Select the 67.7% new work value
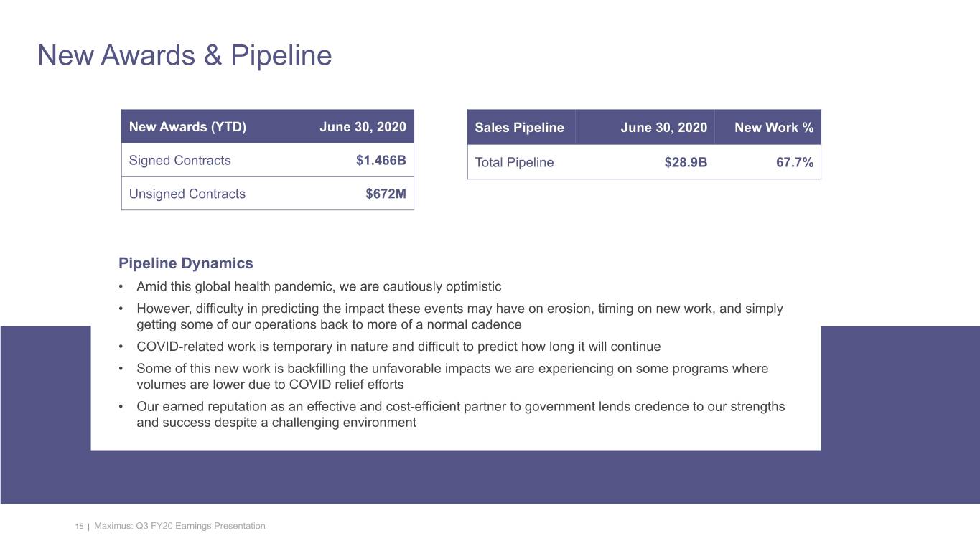980x551 pixels. [x=795, y=162]
